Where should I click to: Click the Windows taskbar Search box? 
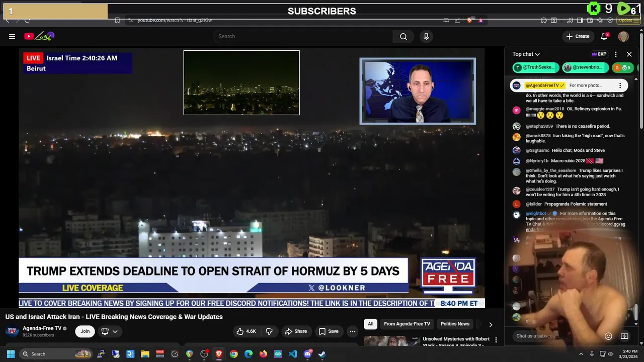[55, 354]
